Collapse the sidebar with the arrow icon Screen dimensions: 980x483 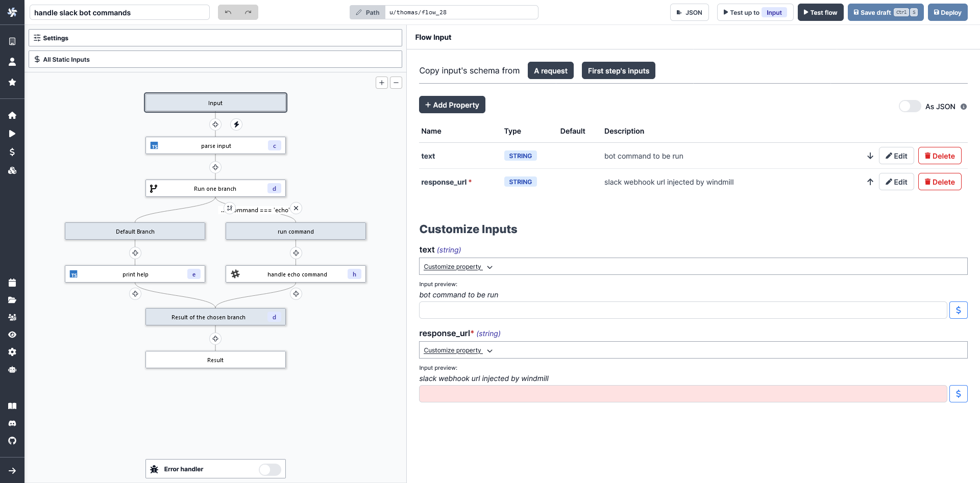click(x=12, y=470)
